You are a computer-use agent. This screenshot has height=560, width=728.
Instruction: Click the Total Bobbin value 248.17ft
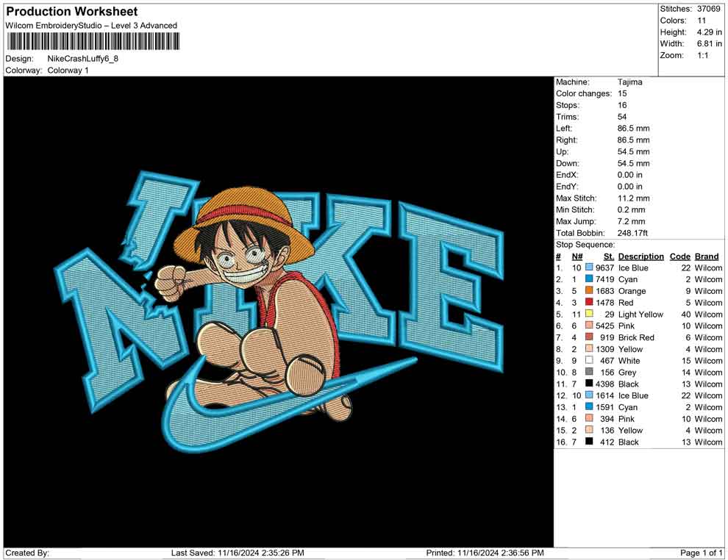[x=632, y=233]
